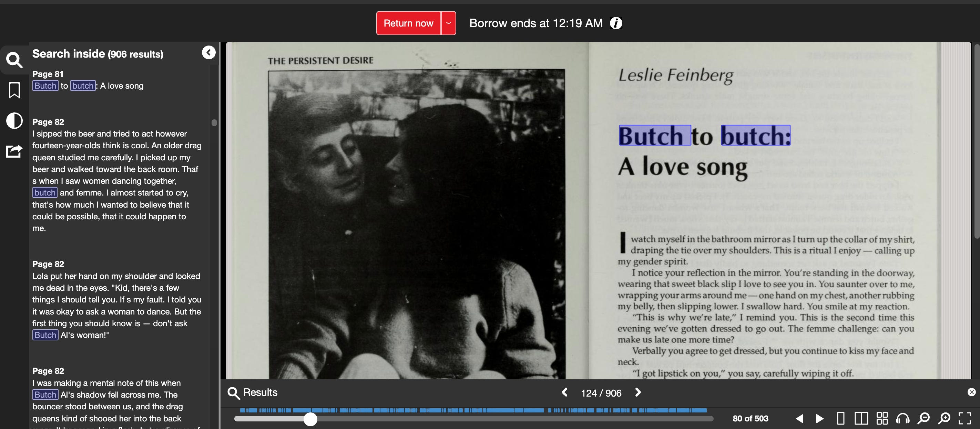Go to previous search result

(564, 392)
